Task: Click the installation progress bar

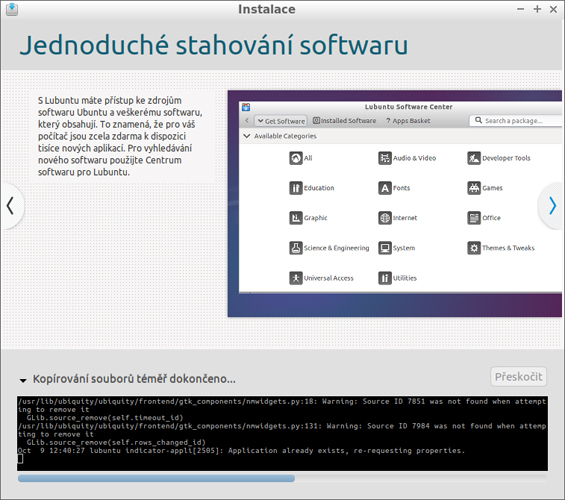Action: point(282,478)
